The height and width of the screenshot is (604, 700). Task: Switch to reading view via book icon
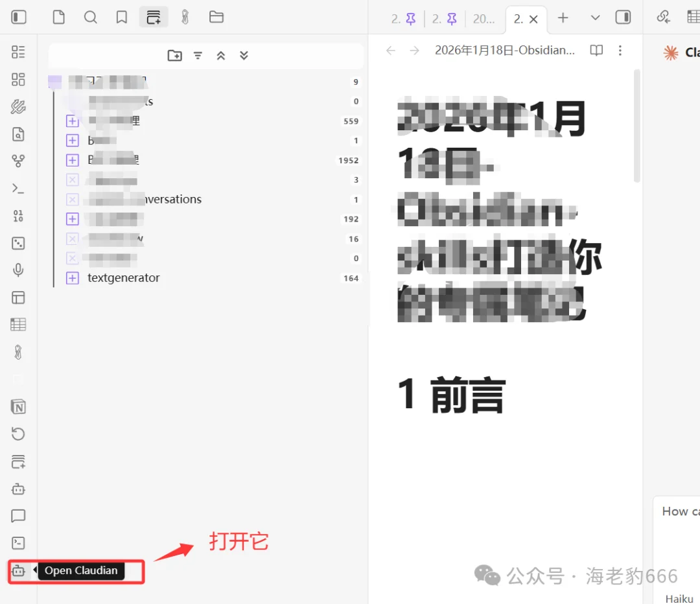point(595,50)
